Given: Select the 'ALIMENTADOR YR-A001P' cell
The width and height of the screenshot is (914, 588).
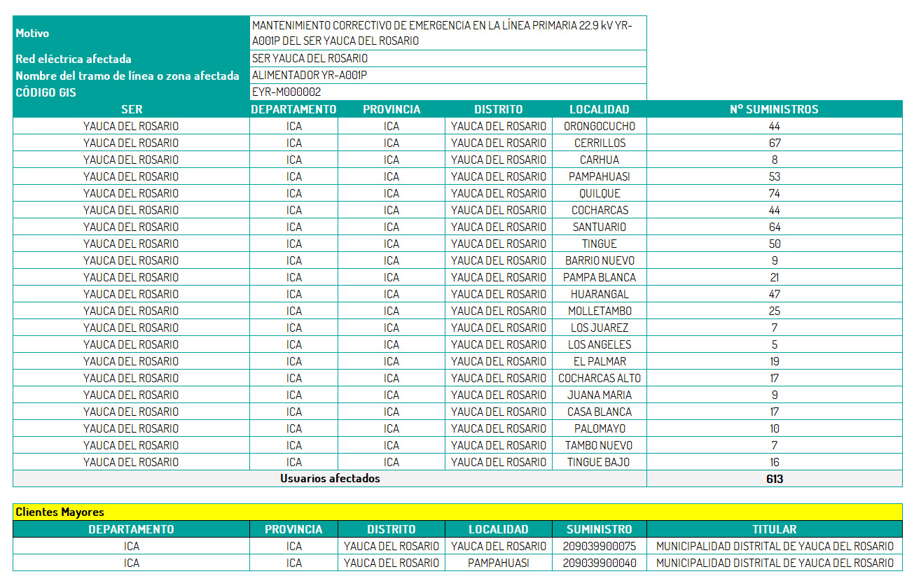Looking at the screenshot, I should pyautogui.click(x=448, y=76).
